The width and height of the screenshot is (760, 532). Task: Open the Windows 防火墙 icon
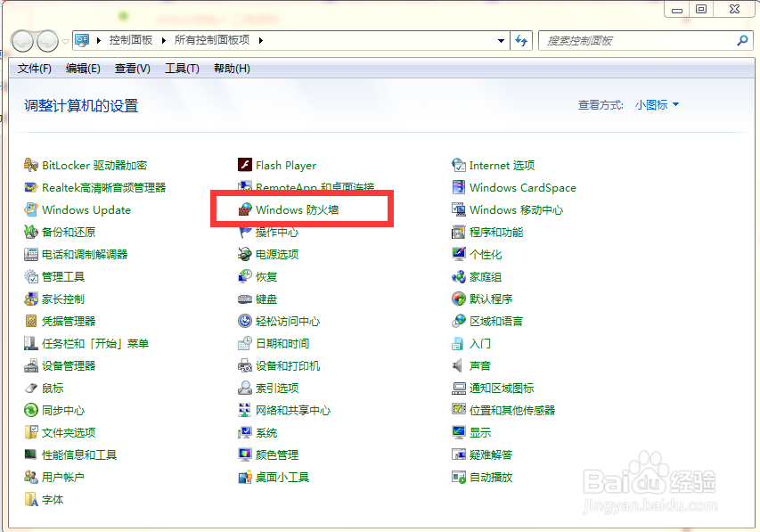click(245, 210)
